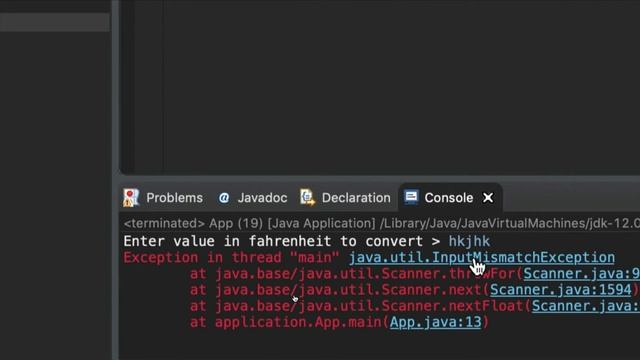Click the terminated App (19) launch description
640x360 pixels.
(381, 223)
